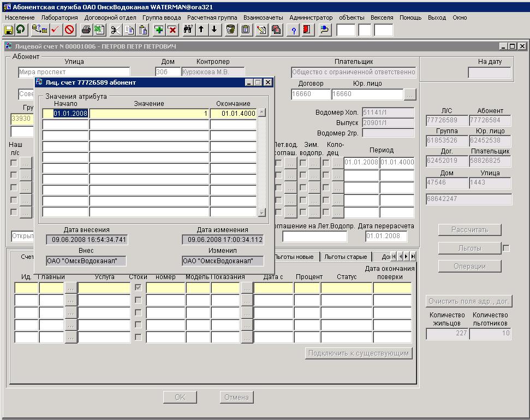Add a record with green plus icon

click(x=159, y=30)
